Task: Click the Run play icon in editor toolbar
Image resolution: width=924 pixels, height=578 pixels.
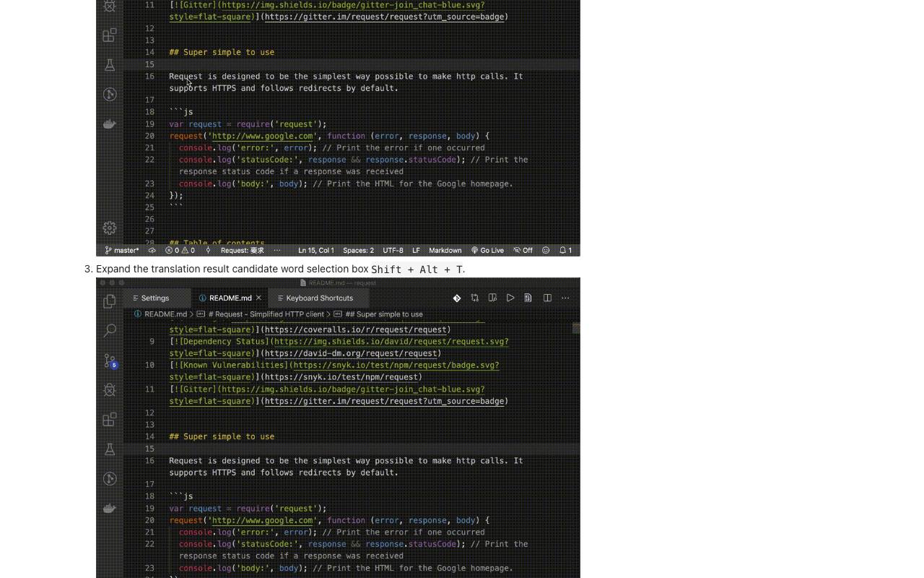Action: coord(510,298)
